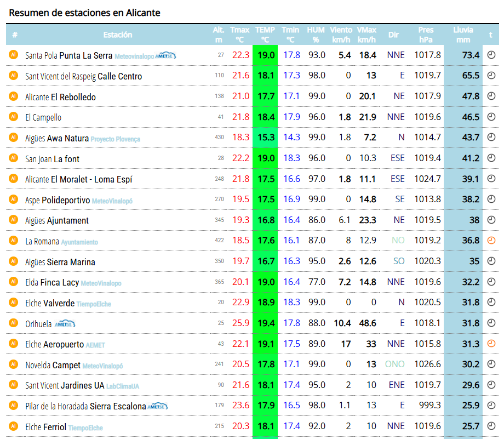Open Sant Vicent del Raspeig Calle Centro station
The width and height of the screenshot is (504, 439).
[x=84, y=76]
